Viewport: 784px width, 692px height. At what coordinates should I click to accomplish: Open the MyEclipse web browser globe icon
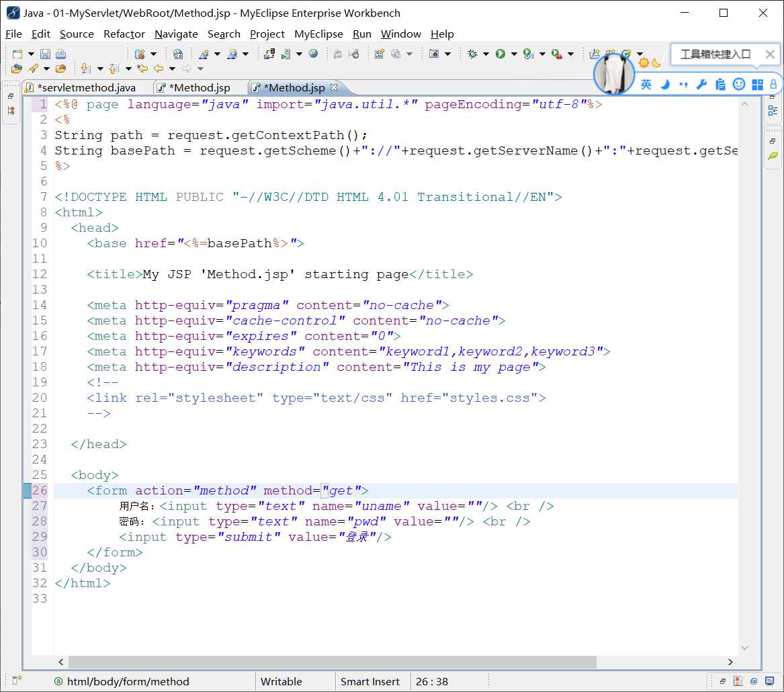pos(313,54)
